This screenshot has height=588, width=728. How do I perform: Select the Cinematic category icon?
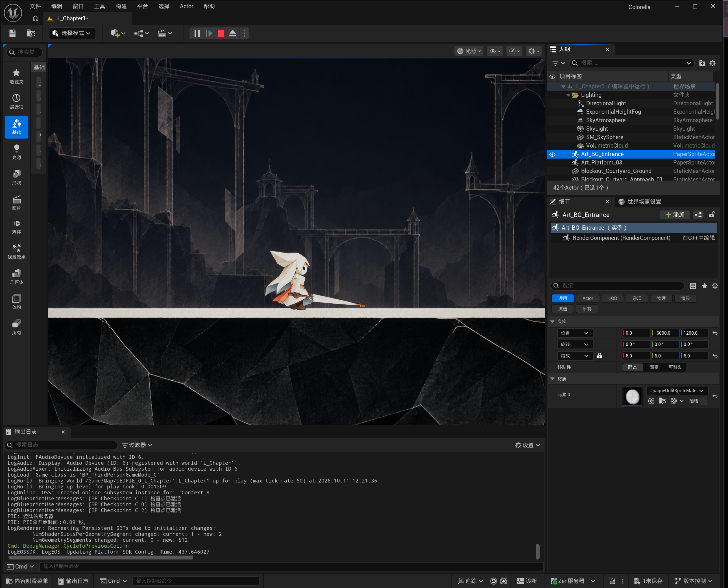(16, 203)
